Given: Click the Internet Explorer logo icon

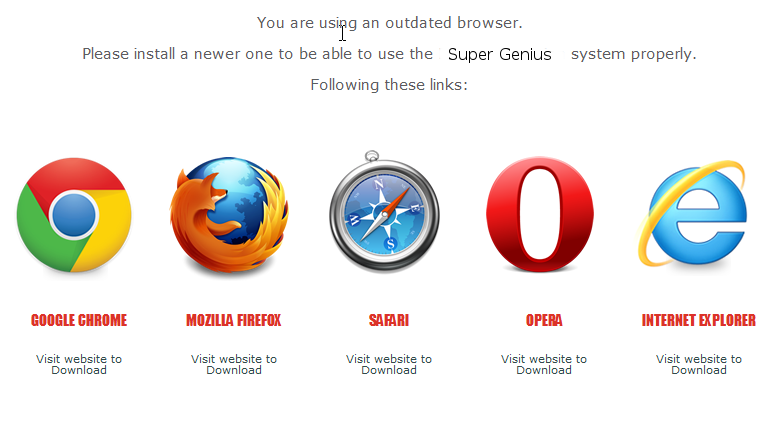Looking at the screenshot, I should coord(694,213).
